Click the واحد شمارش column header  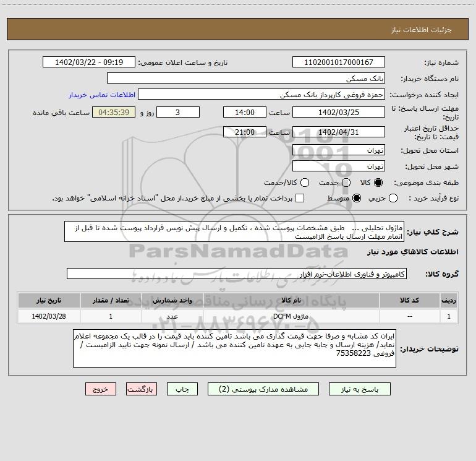172,300
